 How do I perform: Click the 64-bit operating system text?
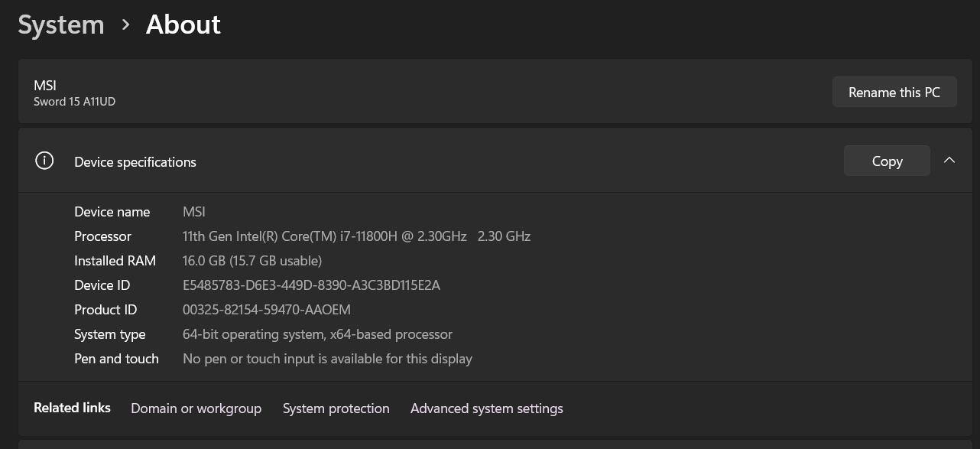[x=317, y=334]
